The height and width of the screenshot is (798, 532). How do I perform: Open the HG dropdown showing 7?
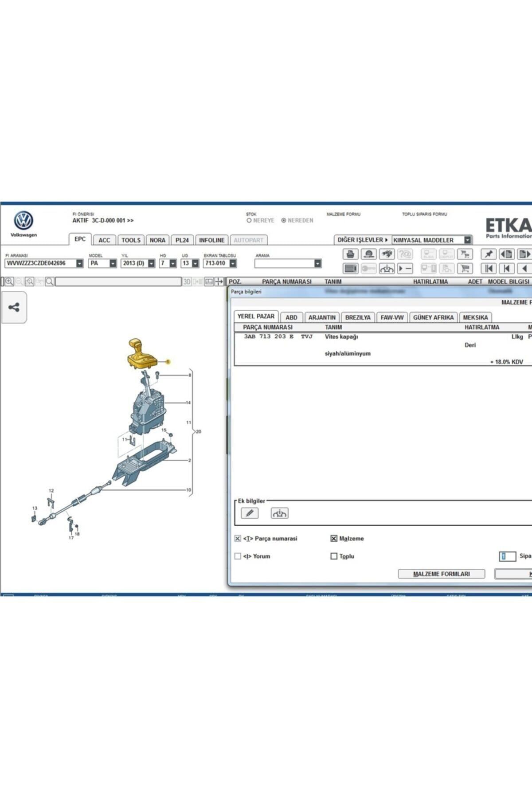173,263
